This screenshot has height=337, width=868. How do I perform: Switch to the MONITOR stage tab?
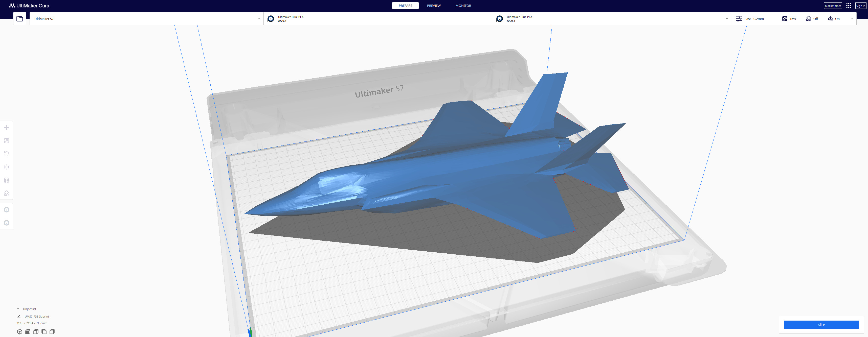click(463, 6)
